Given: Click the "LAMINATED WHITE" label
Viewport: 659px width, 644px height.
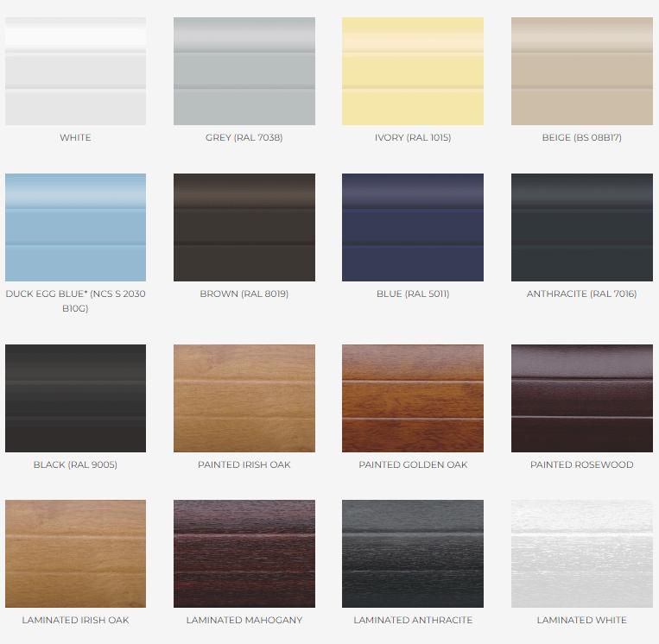Looking at the screenshot, I should coord(582,620).
